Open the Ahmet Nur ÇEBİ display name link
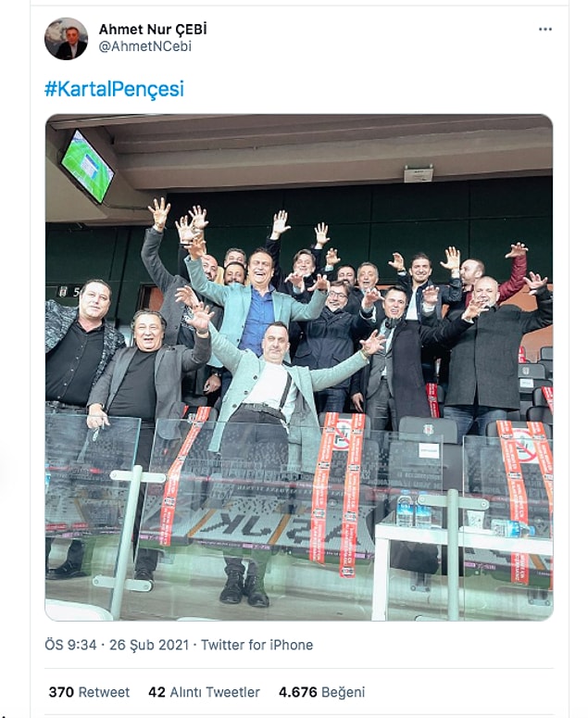Viewport: 588px width, 718px height. (153, 30)
